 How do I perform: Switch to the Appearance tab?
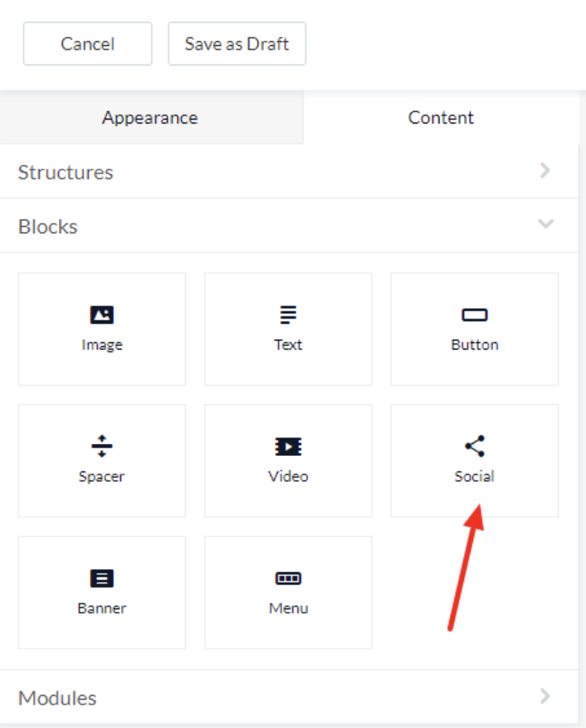(152, 118)
